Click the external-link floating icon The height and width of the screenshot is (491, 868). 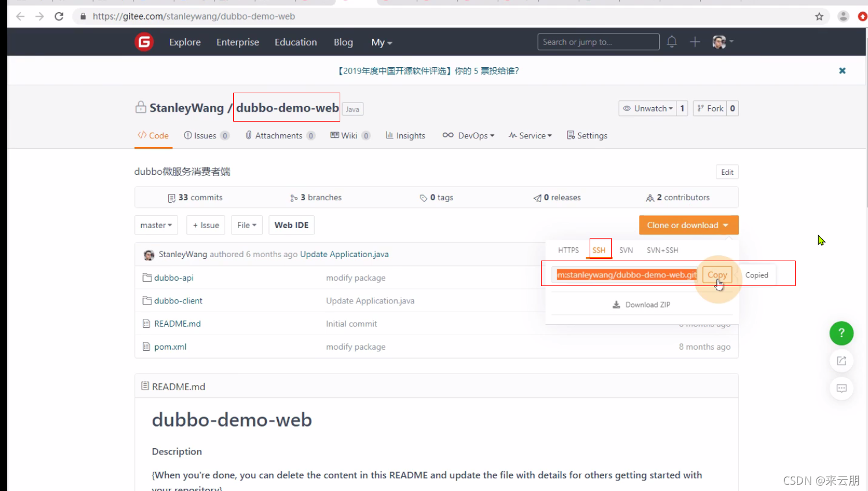(841, 361)
